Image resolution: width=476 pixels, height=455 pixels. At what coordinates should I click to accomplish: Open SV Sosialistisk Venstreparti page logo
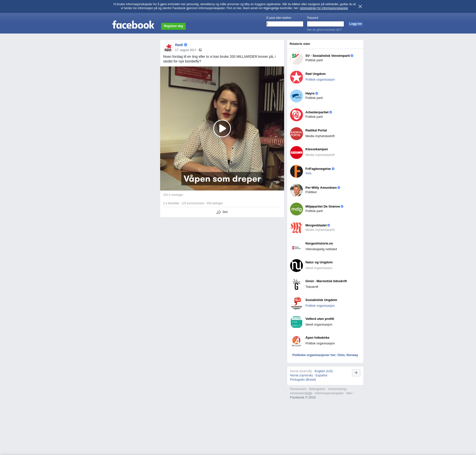coord(297,58)
